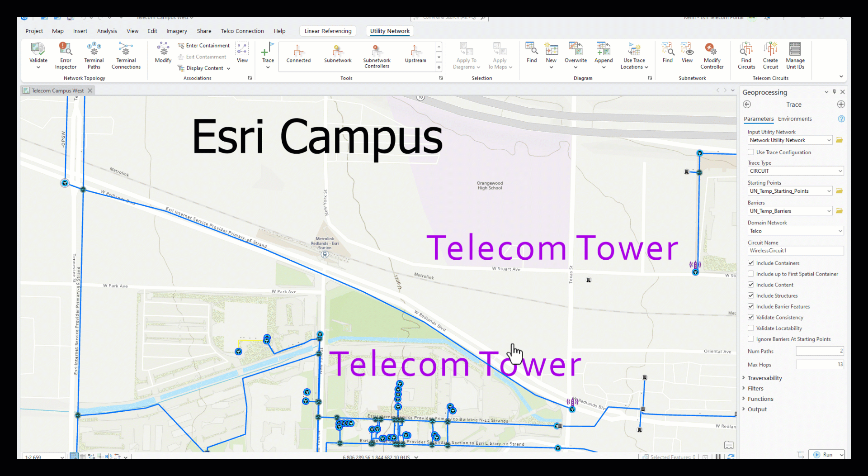868x476 pixels.
Task: Open the Imagery ribbon tab
Action: click(177, 31)
